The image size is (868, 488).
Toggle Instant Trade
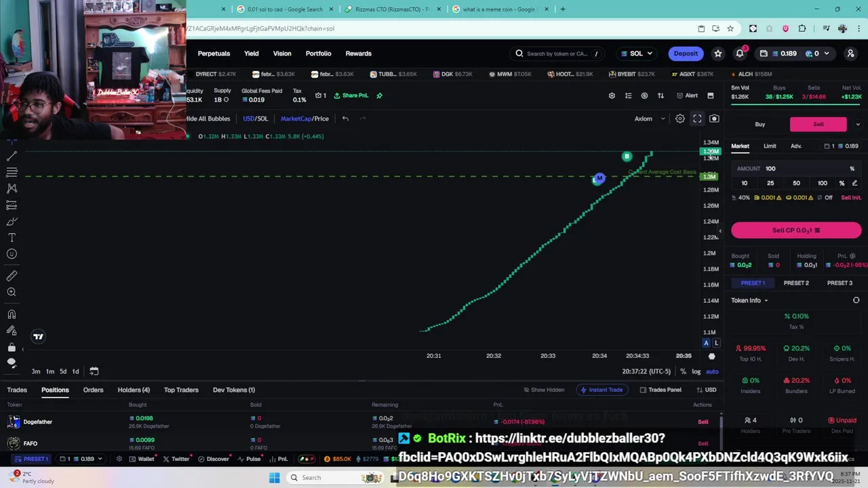pos(601,390)
